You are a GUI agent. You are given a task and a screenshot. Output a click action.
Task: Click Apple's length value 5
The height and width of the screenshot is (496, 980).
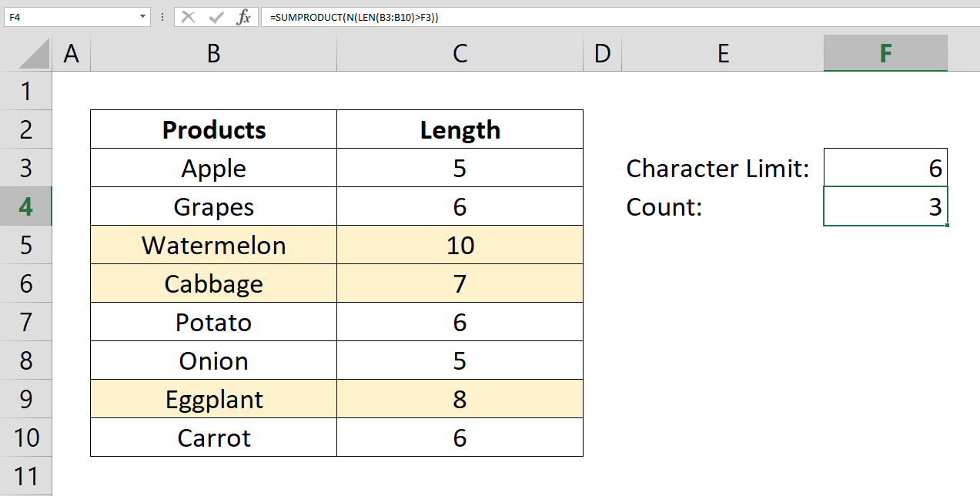click(460, 168)
